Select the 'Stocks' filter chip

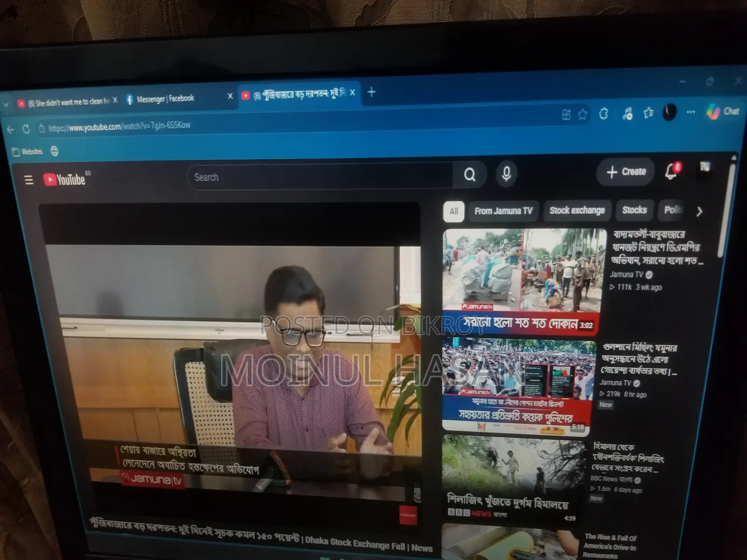(634, 210)
